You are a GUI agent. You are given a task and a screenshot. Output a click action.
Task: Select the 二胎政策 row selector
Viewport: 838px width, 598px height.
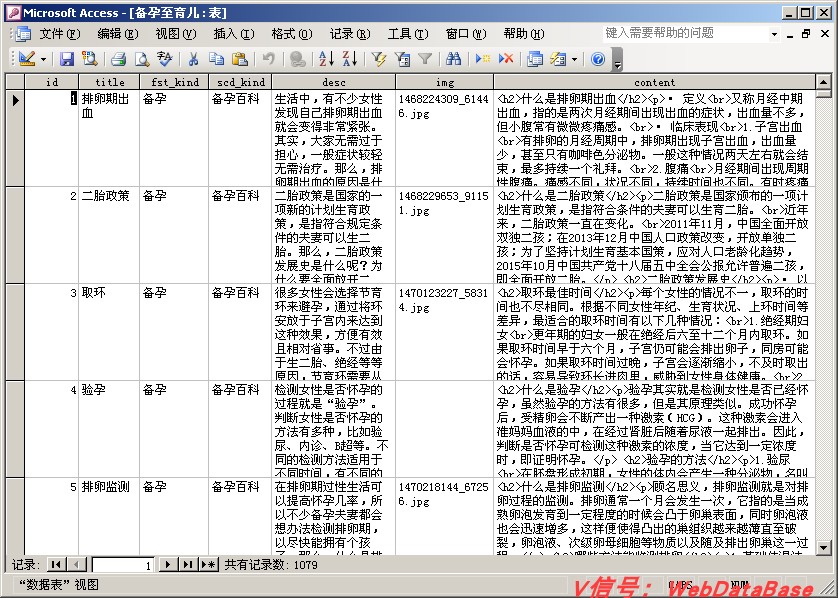coord(15,235)
